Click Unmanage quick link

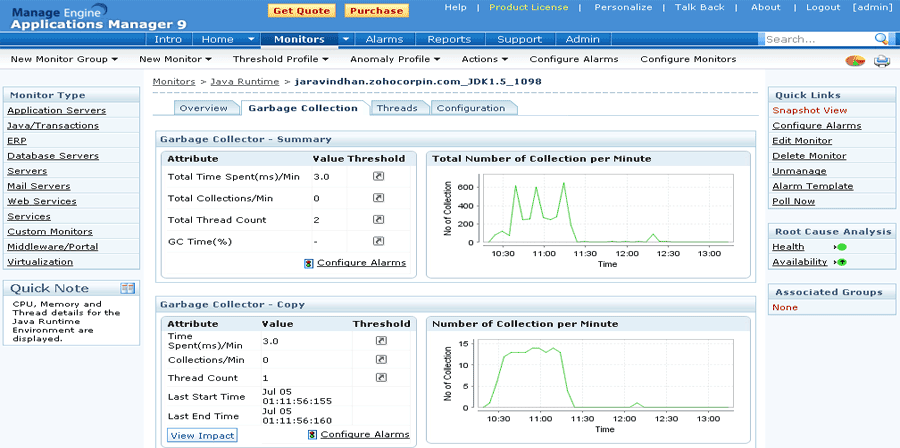click(799, 171)
